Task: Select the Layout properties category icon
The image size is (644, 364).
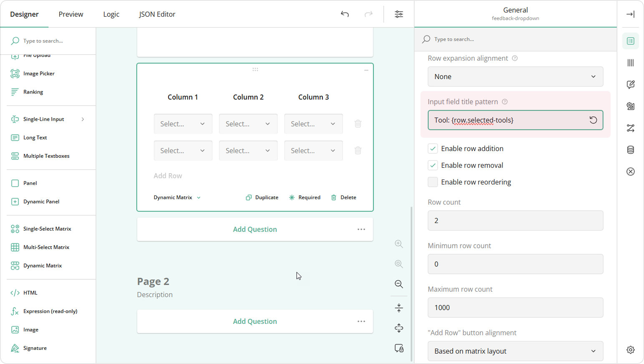Action: pyautogui.click(x=631, y=63)
